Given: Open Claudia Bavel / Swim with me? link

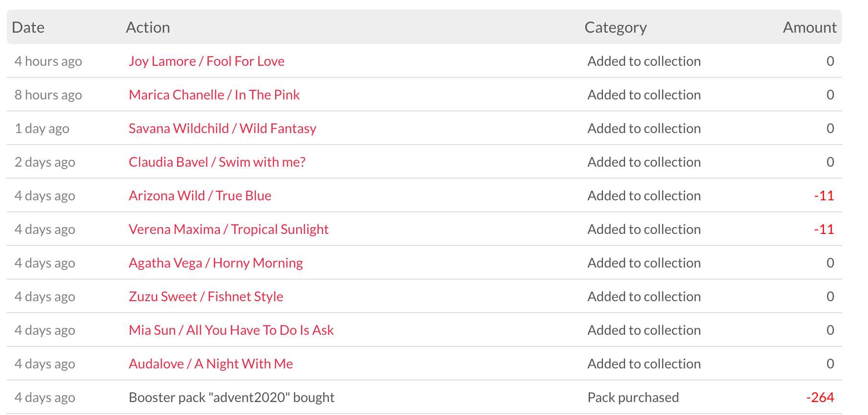Looking at the screenshot, I should [x=217, y=162].
